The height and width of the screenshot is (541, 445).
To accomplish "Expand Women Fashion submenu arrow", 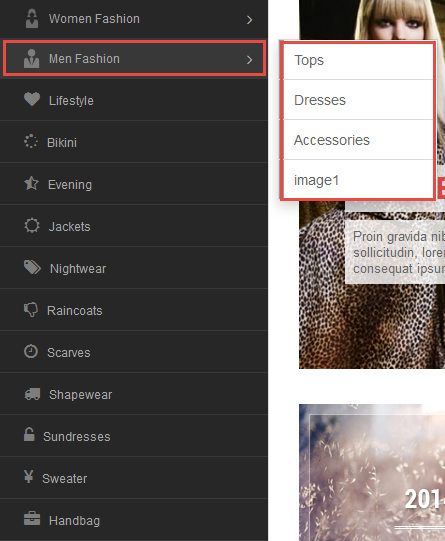I will [x=249, y=20].
